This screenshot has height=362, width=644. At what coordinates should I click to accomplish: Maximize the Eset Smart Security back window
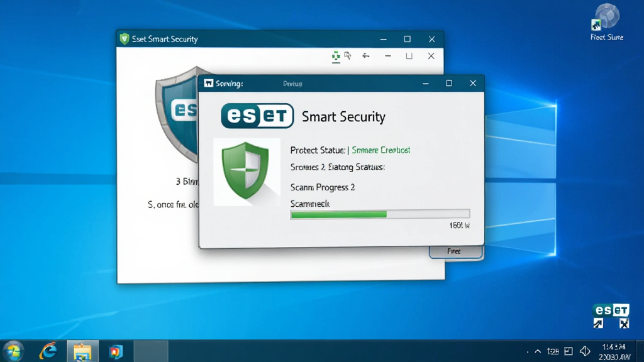click(x=407, y=39)
